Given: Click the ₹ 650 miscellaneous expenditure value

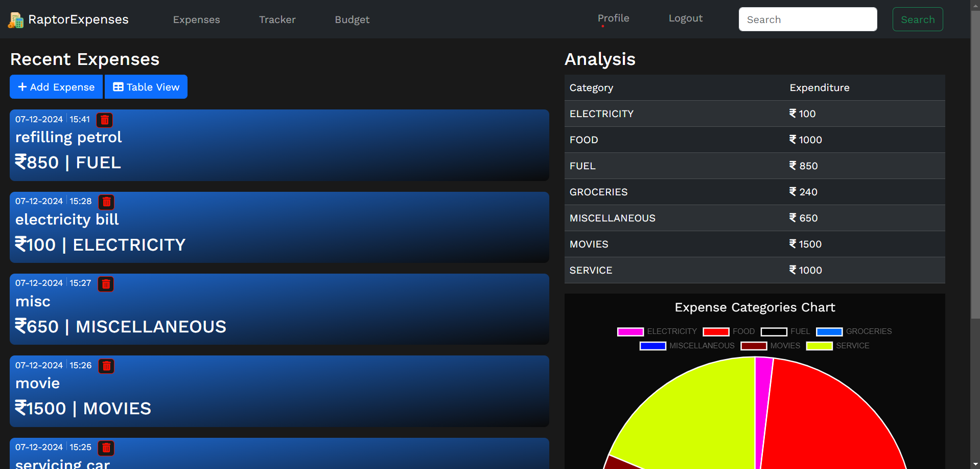Looking at the screenshot, I should [803, 218].
